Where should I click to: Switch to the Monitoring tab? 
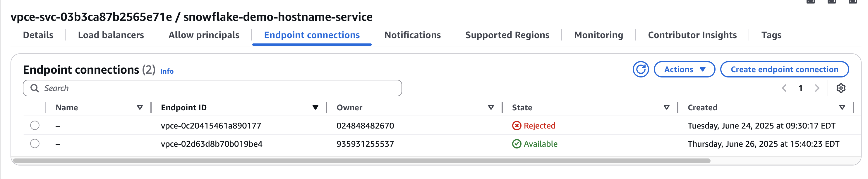(598, 35)
